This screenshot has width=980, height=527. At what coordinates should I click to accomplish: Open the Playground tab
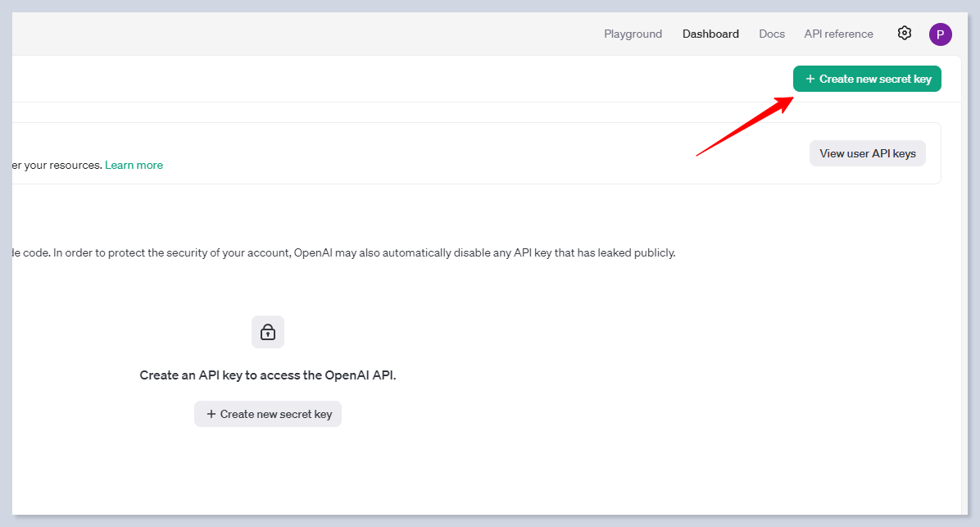coord(633,34)
